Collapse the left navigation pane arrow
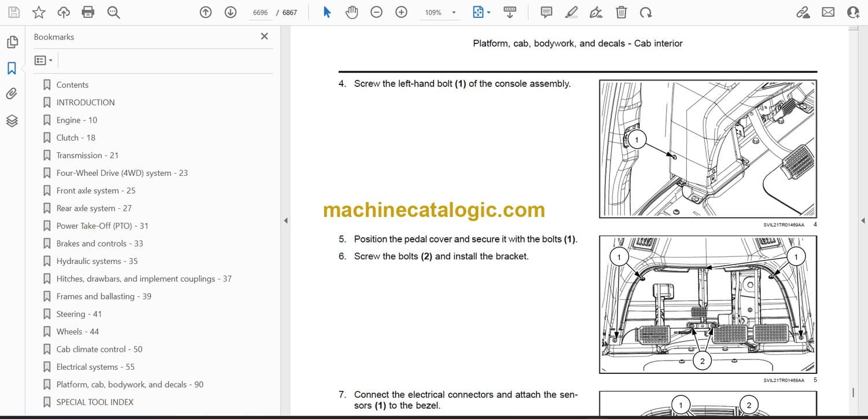Image resolution: width=868 pixels, height=419 pixels. (x=285, y=220)
